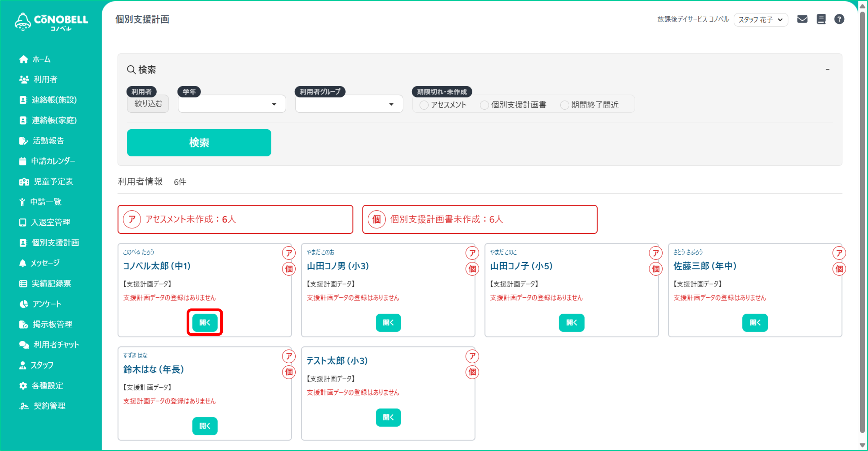Click the ア badge on テスト太郎 card

(472, 356)
